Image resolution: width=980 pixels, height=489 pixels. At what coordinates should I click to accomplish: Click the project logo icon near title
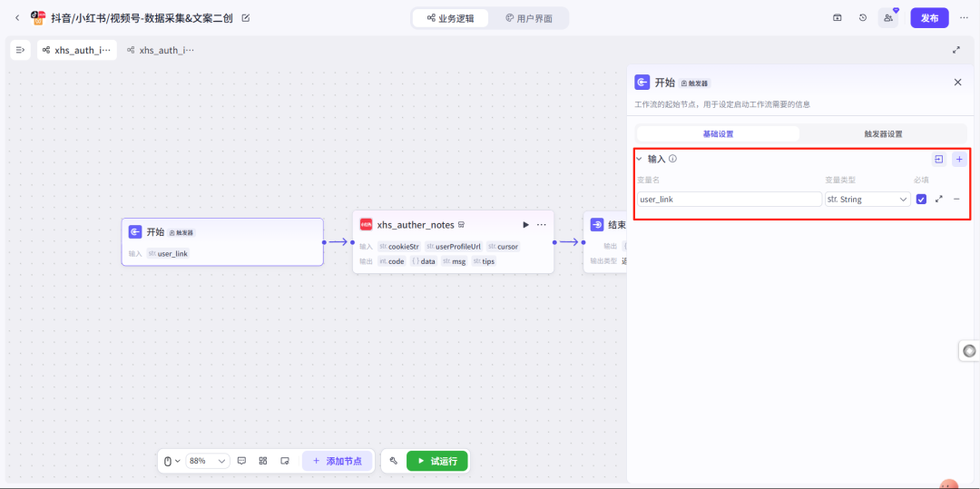38,18
